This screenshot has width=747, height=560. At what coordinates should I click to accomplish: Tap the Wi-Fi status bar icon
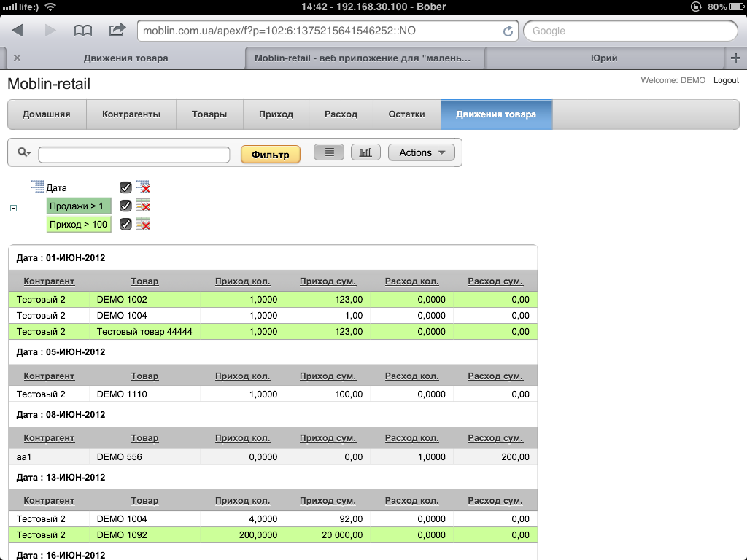tap(50, 7)
